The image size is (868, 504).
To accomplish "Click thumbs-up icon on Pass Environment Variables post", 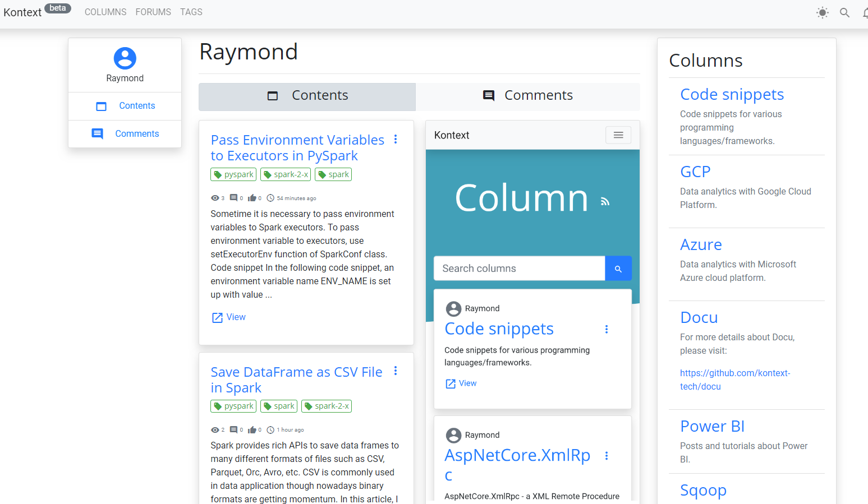I will pos(252,198).
